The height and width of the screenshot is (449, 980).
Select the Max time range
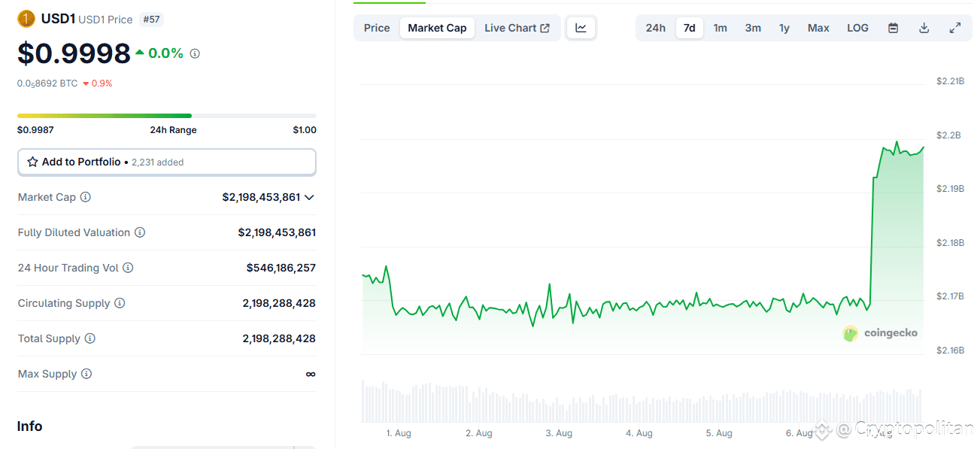818,28
